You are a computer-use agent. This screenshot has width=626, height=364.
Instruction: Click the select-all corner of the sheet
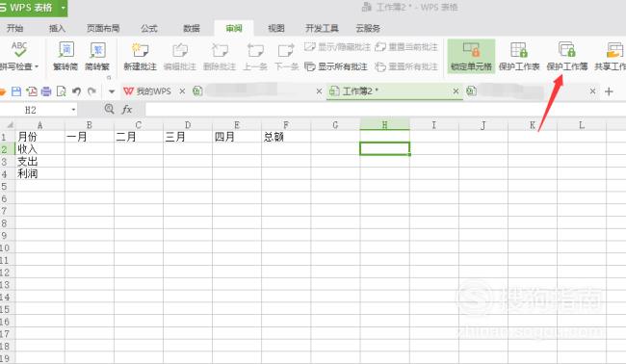coord(7,125)
